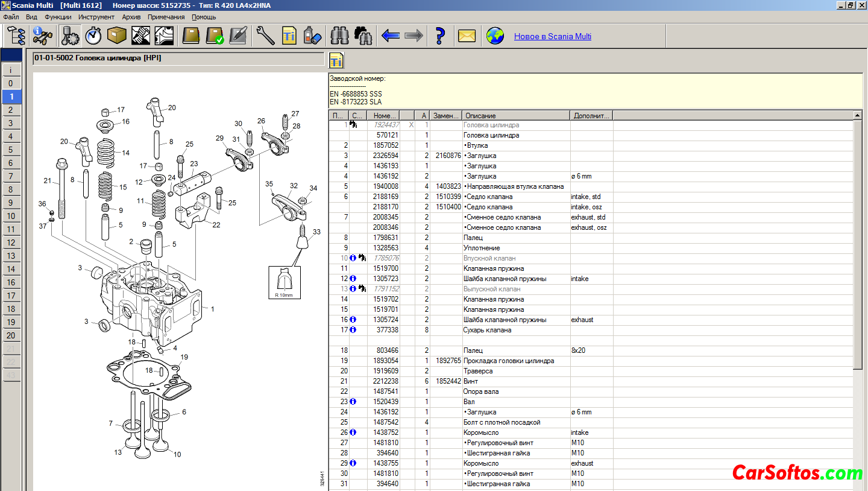Image resolution: width=868 pixels, height=491 pixels.
Task: Click the Описание column header
Action: pos(515,115)
